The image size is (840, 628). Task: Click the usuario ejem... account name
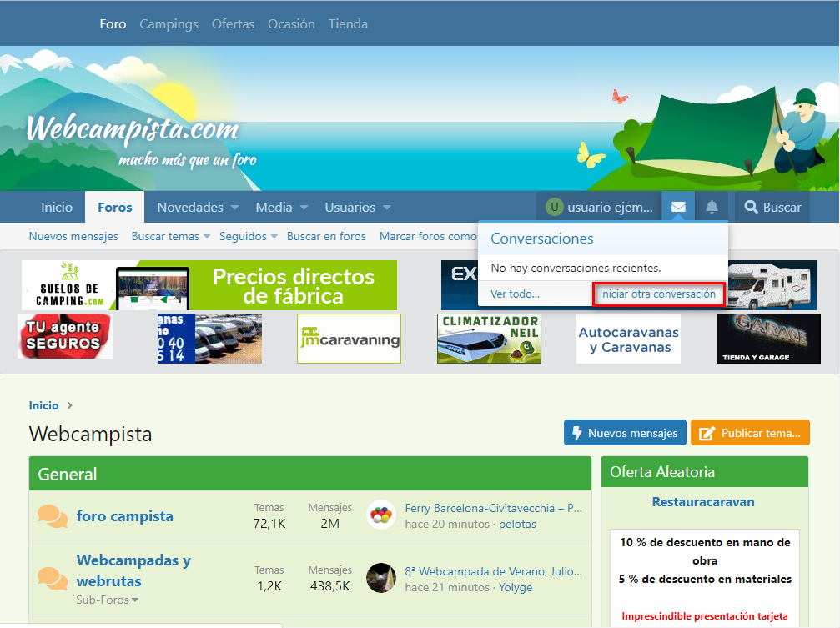pyautogui.click(x=610, y=208)
